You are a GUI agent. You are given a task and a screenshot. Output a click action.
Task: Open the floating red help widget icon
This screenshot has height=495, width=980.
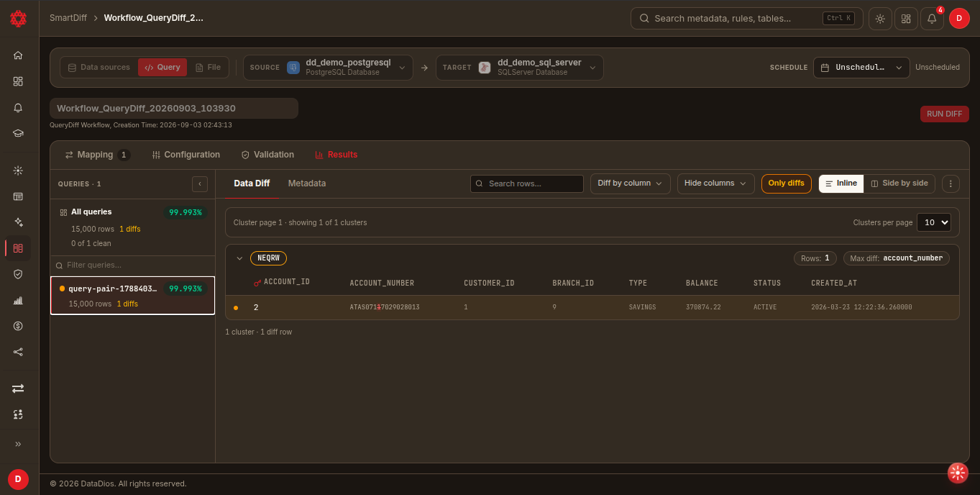click(958, 472)
